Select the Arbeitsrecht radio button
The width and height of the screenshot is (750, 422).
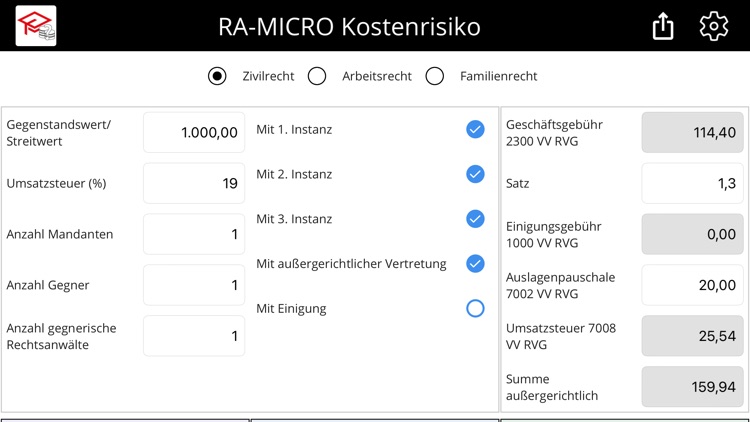pos(317,76)
